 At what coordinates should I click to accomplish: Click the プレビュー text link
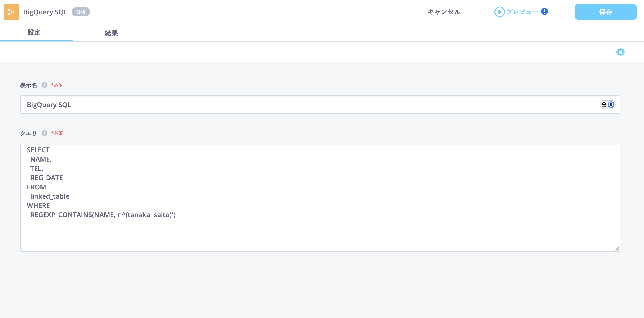[522, 12]
